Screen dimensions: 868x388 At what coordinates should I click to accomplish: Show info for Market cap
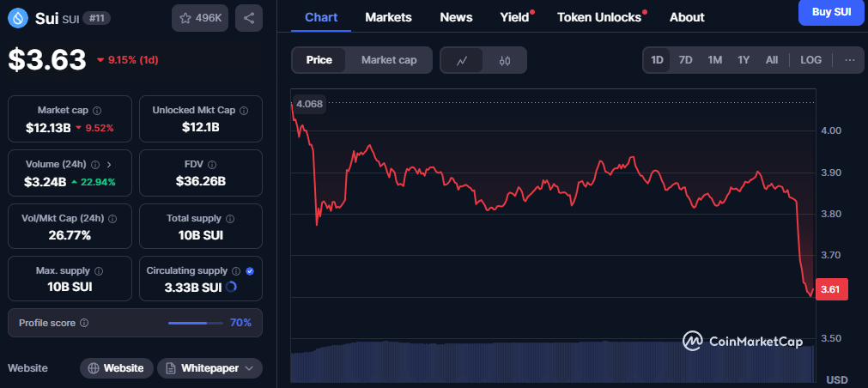[x=97, y=111]
